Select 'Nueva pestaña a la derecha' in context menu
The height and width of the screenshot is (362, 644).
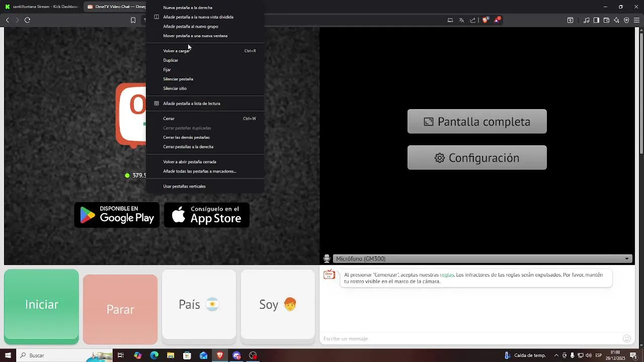pyautogui.click(x=205, y=8)
